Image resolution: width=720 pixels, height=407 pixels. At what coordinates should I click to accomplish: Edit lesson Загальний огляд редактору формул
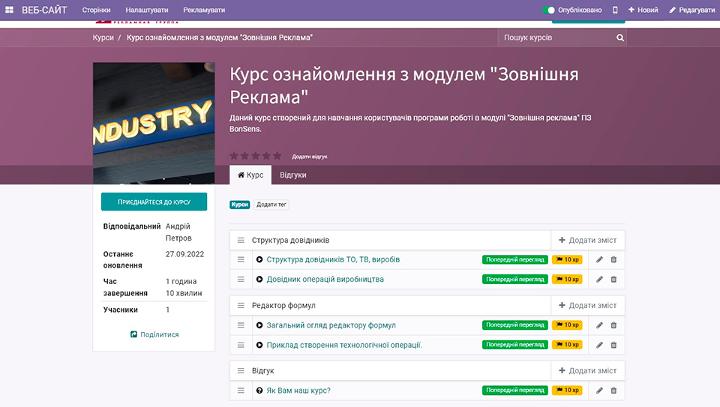point(599,325)
